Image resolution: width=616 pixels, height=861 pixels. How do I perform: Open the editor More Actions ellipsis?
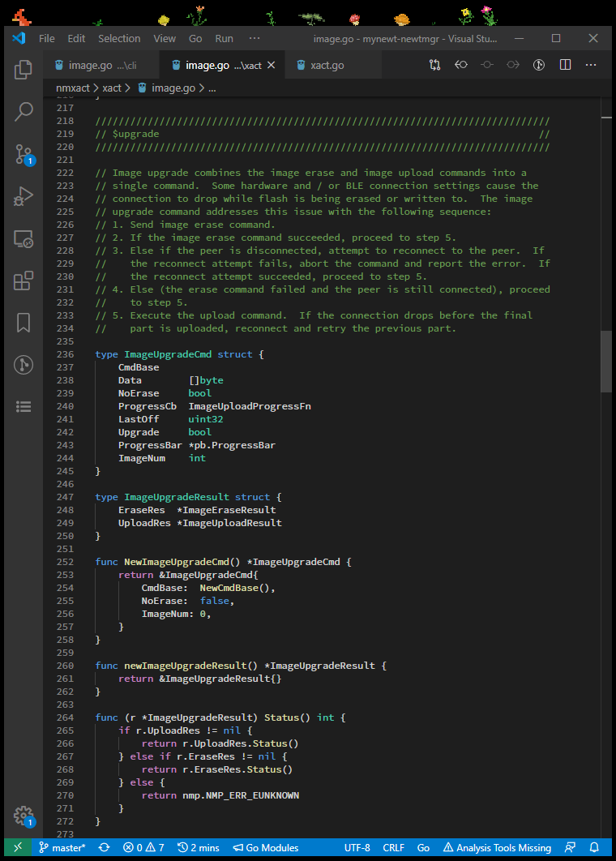[x=591, y=65]
